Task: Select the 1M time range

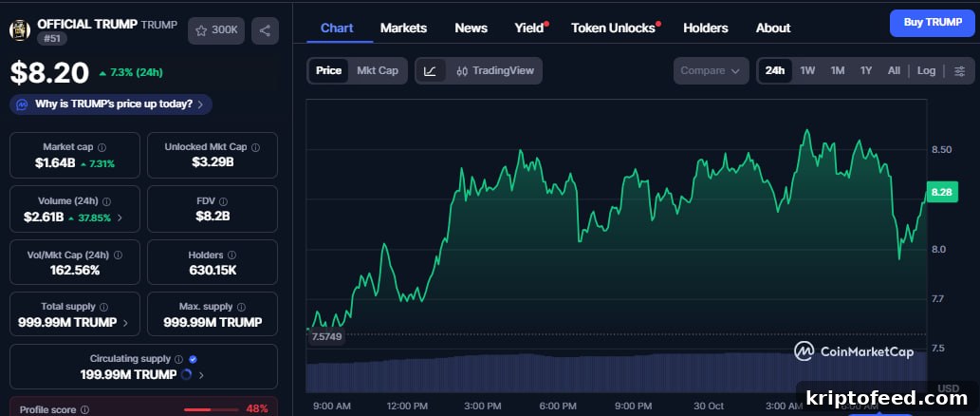Action: pos(838,70)
